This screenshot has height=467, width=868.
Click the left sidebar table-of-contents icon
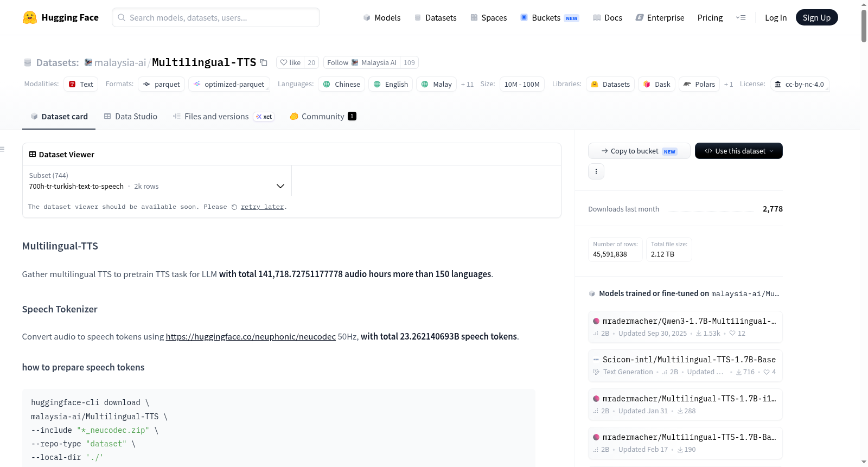point(3,149)
